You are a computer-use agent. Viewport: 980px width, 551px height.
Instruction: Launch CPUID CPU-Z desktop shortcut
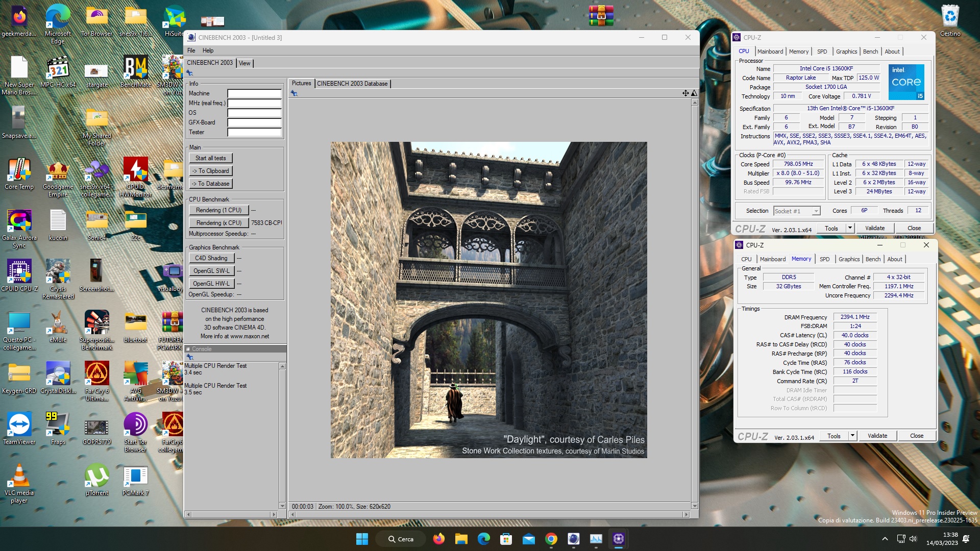tap(19, 276)
